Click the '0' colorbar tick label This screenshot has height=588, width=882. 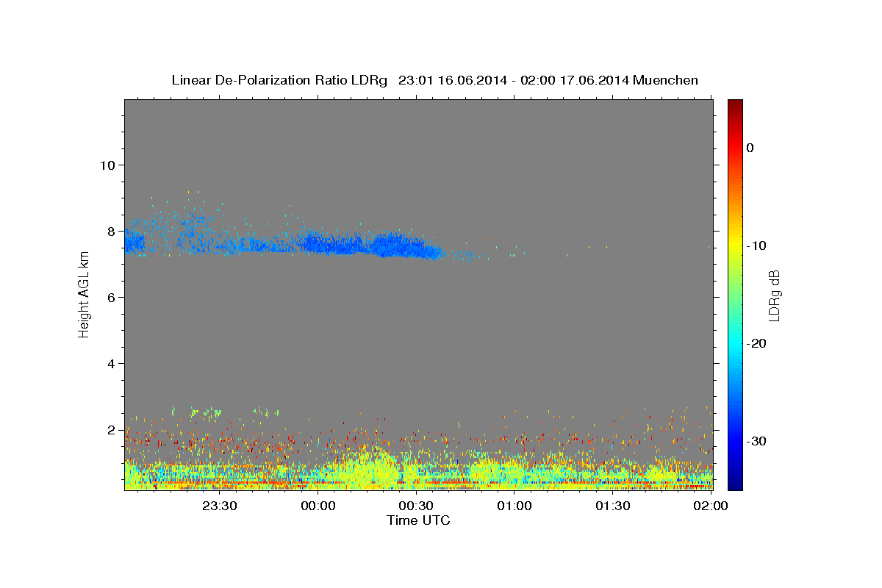click(x=750, y=148)
